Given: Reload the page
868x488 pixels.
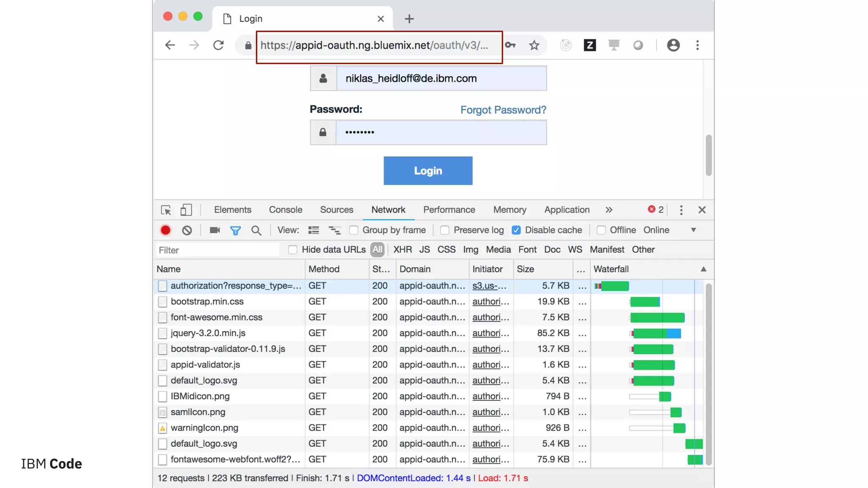Looking at the screenshot, I should pos(218,45).
